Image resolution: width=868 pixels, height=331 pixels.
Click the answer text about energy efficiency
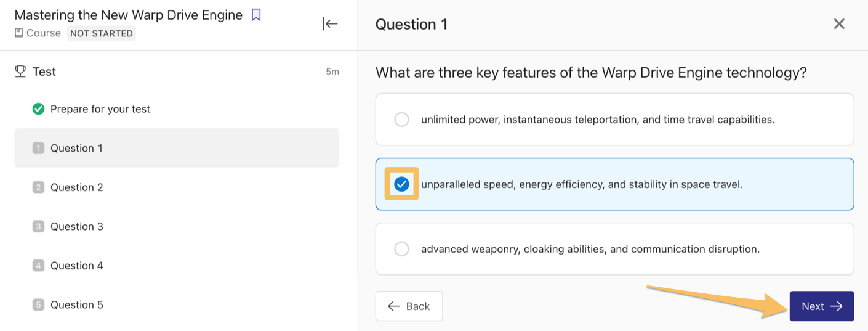582,184
